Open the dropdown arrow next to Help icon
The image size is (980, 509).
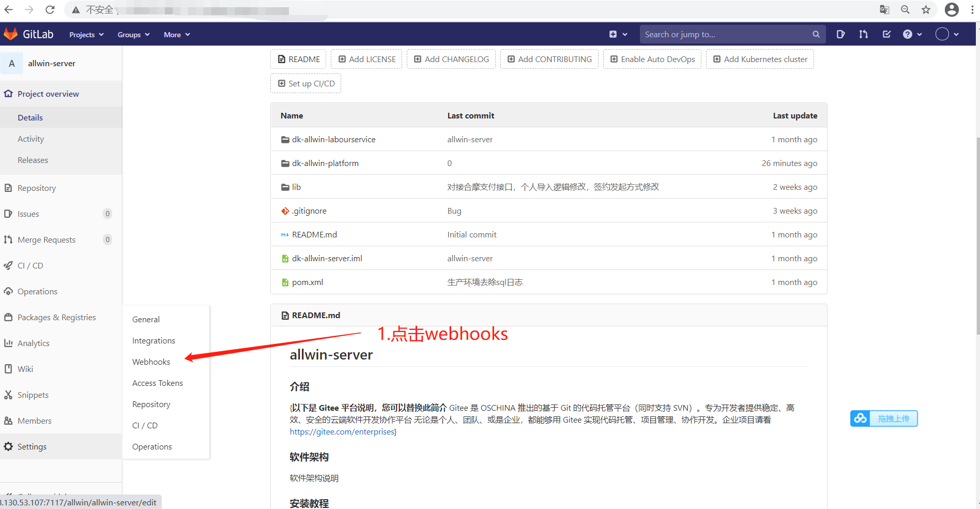[x=920, y=35]
